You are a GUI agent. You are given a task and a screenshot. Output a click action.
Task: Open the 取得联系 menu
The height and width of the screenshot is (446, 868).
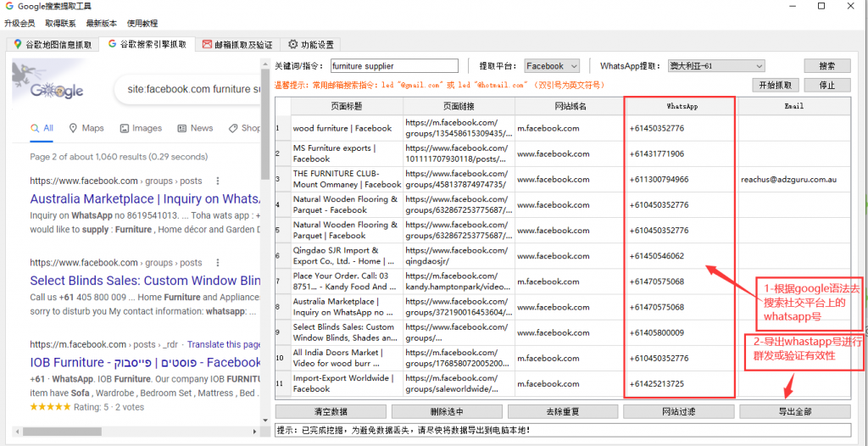pyautogui.click(x=60, y=23)
